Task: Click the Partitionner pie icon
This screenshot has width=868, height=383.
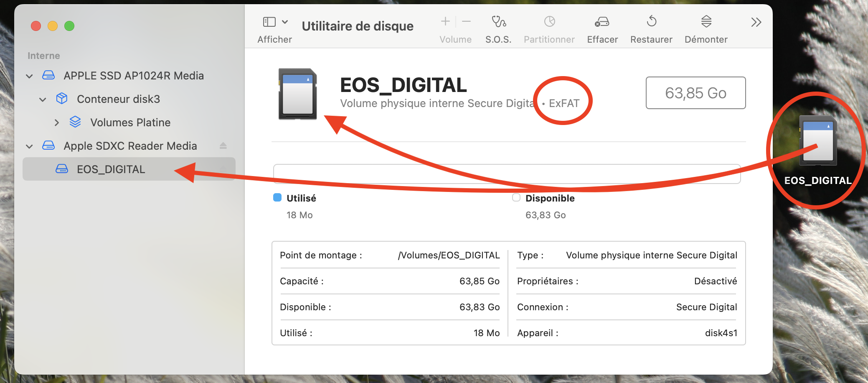Action: click(x=549, y=21)
